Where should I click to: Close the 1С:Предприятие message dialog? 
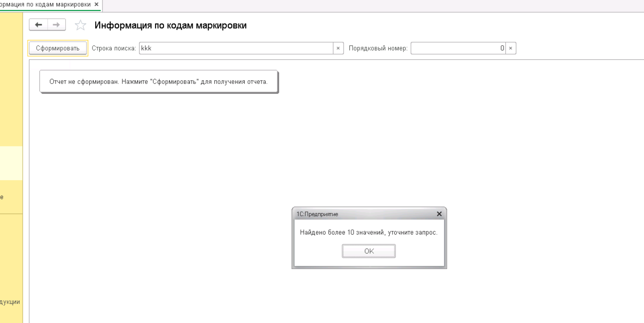coord(439,214)
